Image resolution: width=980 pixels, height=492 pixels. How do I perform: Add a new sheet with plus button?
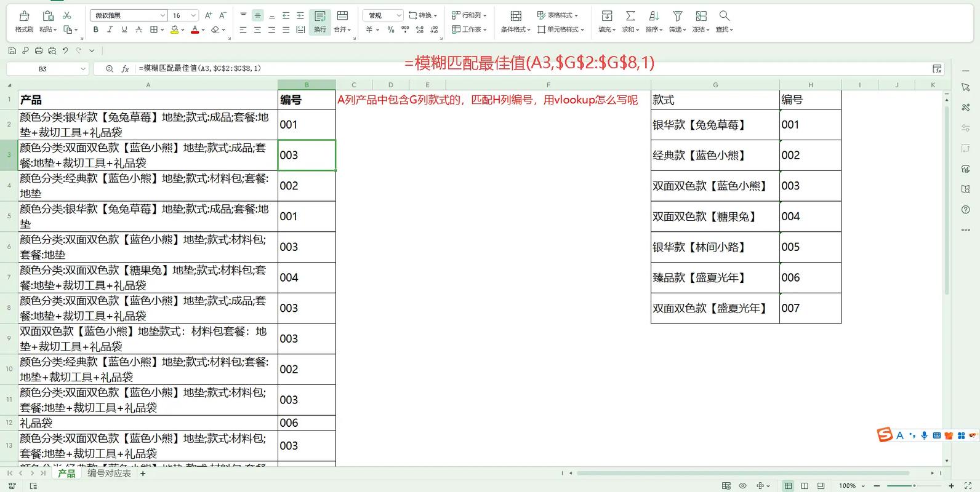tap(143, 474)
